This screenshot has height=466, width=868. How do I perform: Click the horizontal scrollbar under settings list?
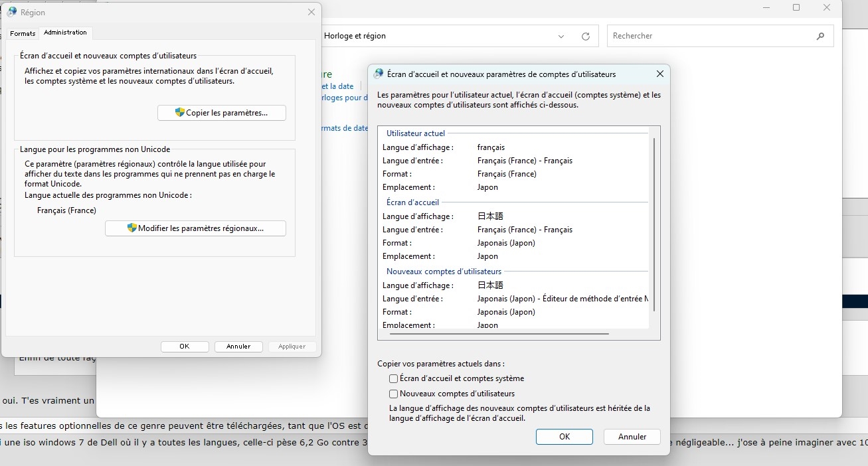495,334
